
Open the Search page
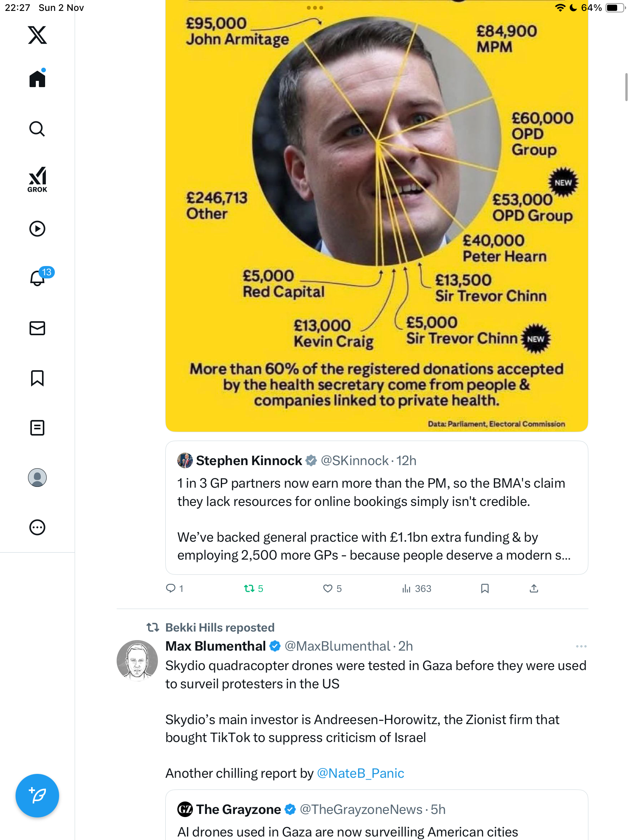tap(37, 129)
